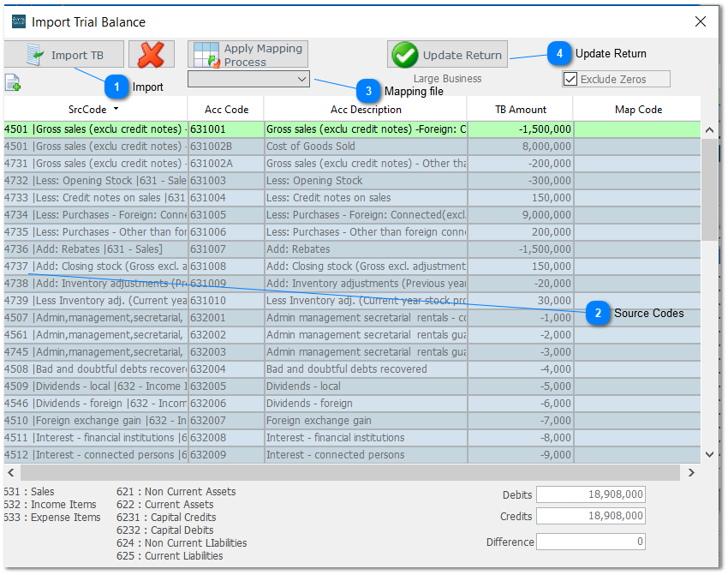Select the Acc Description column header
The image size is (728, 575).
365,109
